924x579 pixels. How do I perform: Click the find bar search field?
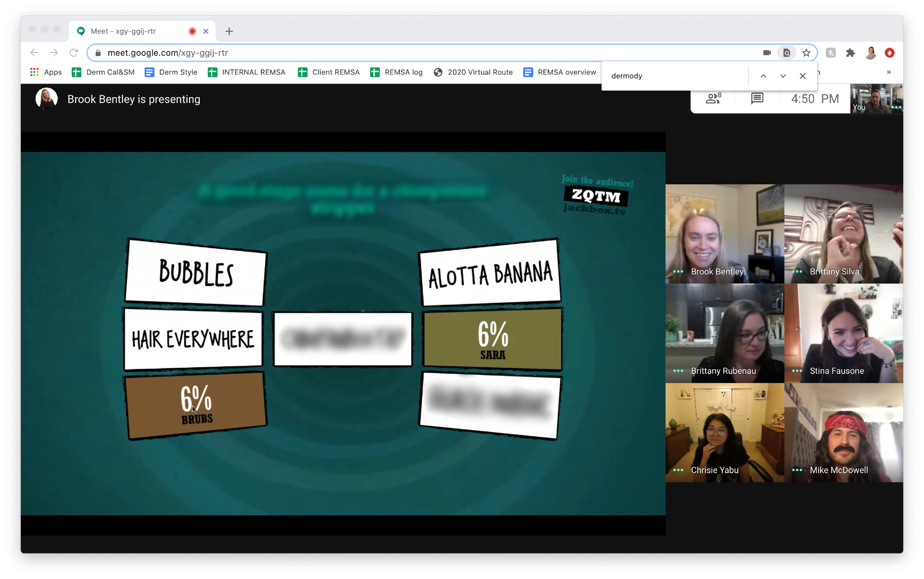[x=674, y=76]
